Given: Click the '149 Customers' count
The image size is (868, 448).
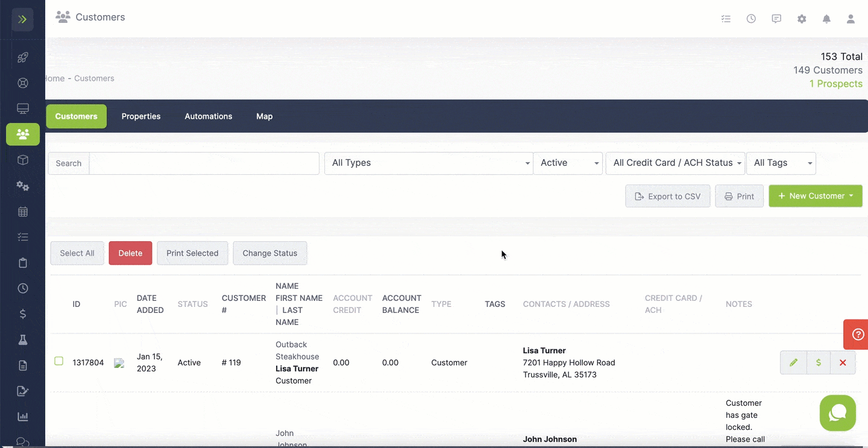Looking at the screenshot, I should click(828, 70).
